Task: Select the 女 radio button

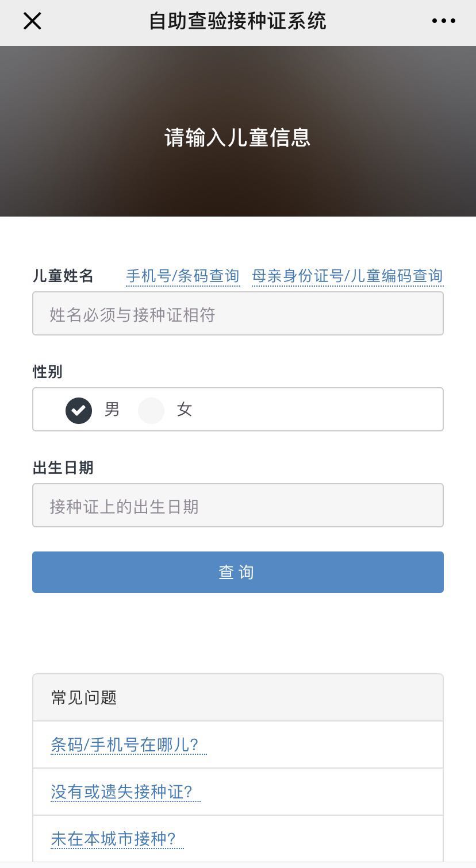Action: point(151,410)
